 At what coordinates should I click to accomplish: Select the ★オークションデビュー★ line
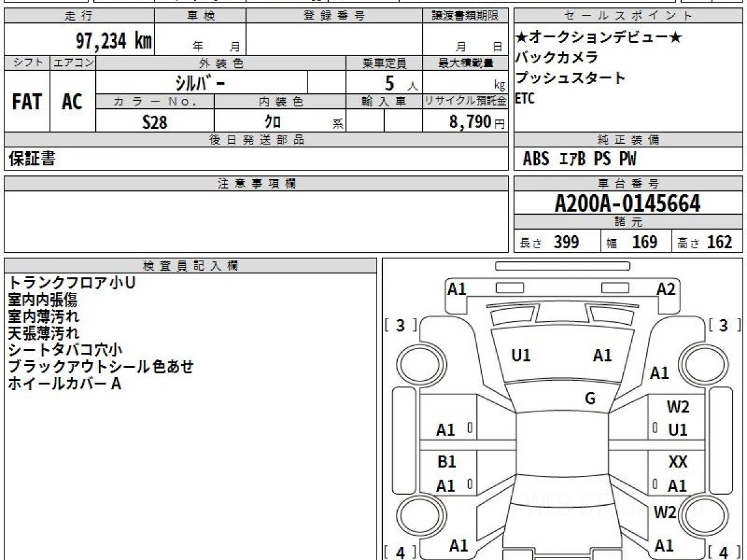pyautogui.click(x=599, y=37)
